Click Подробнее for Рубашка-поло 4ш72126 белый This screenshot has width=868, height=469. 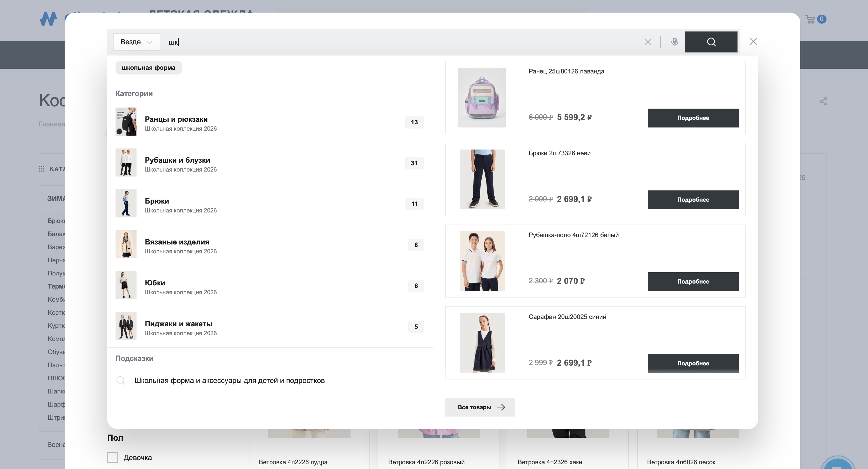pos(693,281)
